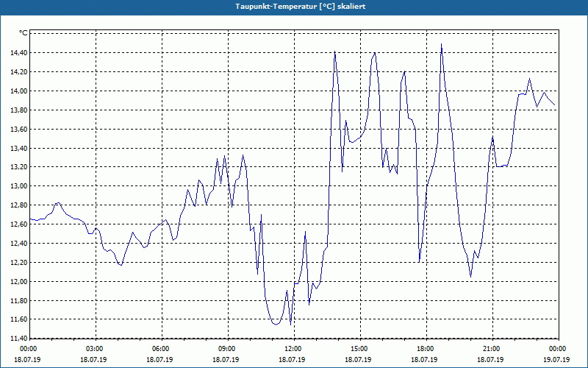Click the 18.07.19 date under 21:00
Viewport: 588px width, 368px height.
[x=490, y=359]
